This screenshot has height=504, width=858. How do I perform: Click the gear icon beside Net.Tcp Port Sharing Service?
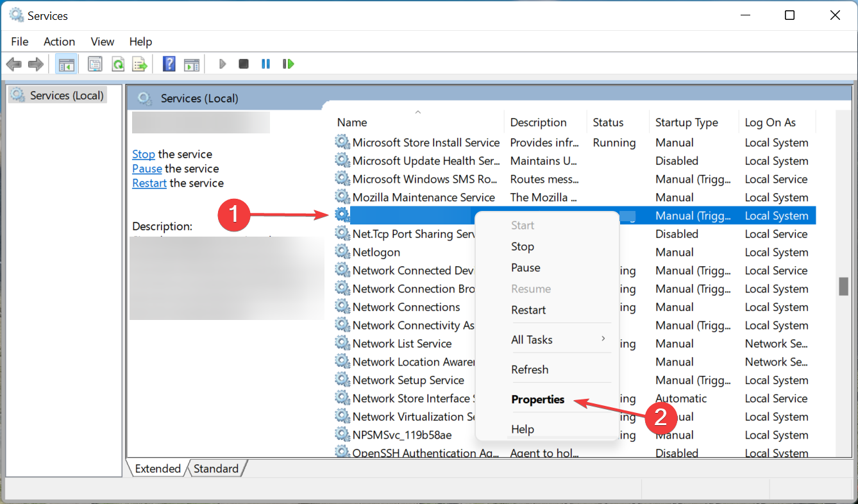coord(343,234)
